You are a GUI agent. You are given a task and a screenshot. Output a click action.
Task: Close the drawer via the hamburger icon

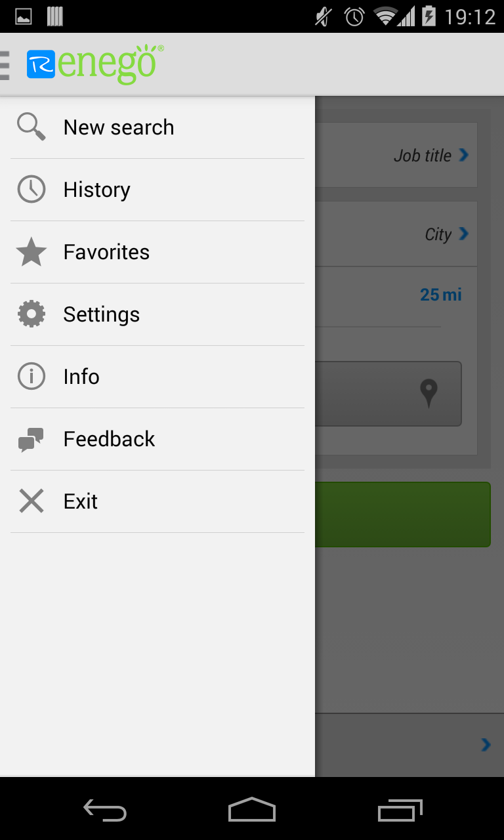5,64
